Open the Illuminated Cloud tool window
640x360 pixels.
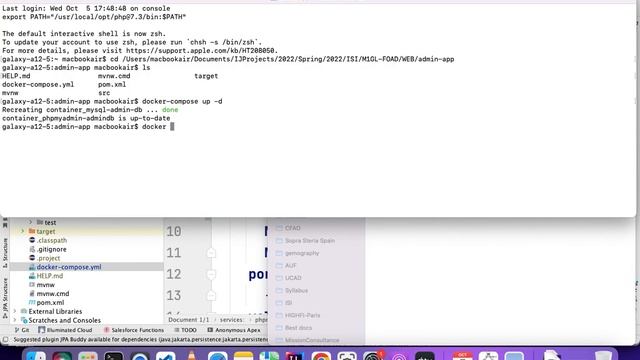(65, 330)
